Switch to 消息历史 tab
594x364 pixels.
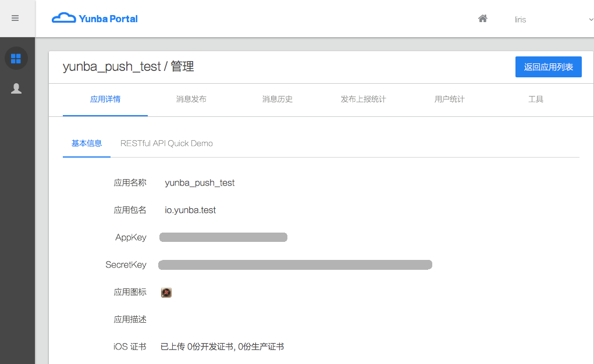pyautogui.click(x=278, y=99)
